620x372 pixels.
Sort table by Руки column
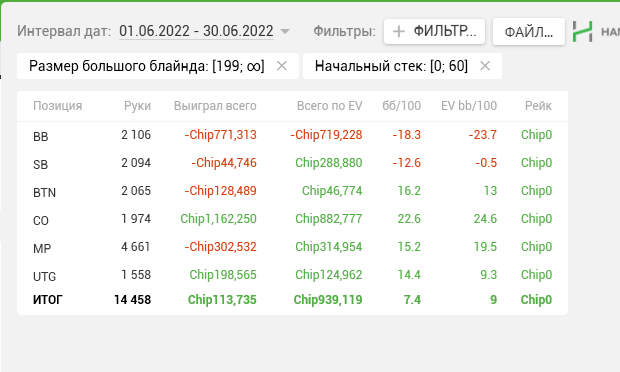[x=137, y=106]
